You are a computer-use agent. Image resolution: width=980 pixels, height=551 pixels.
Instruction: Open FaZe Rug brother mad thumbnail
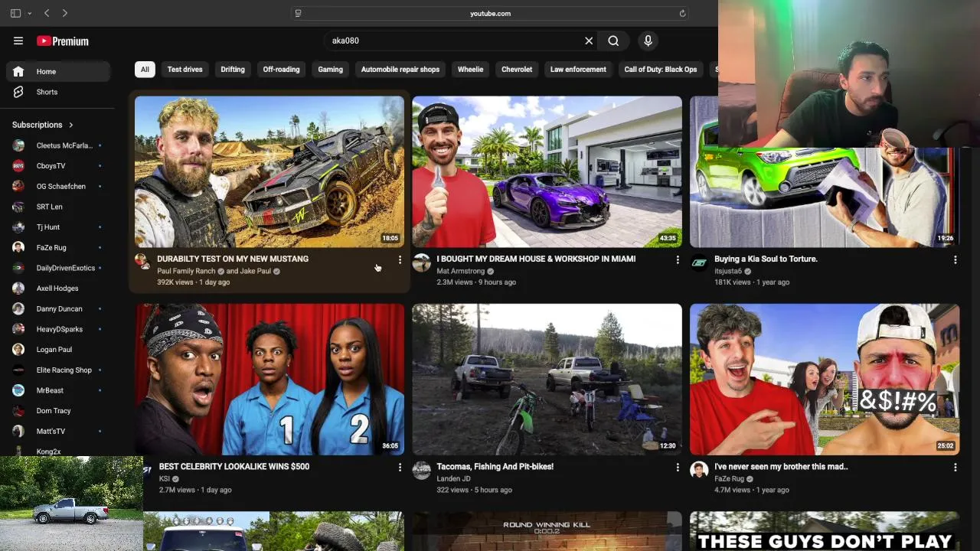pyautogui.click(x=825, y=380)
